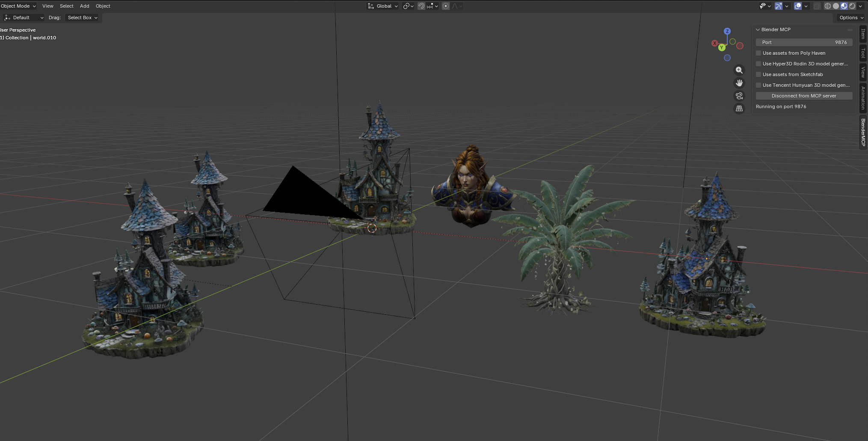Click the zoom magnifier viewport icon
This screenshot has height=441, width=868.
(739, 70)
